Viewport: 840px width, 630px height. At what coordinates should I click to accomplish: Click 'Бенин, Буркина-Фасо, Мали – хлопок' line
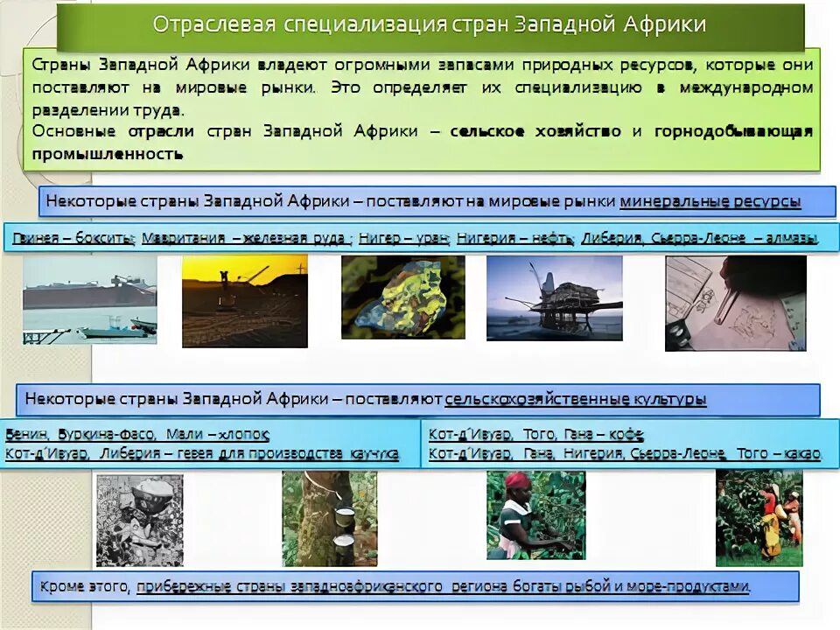click(x=137, y=434)
